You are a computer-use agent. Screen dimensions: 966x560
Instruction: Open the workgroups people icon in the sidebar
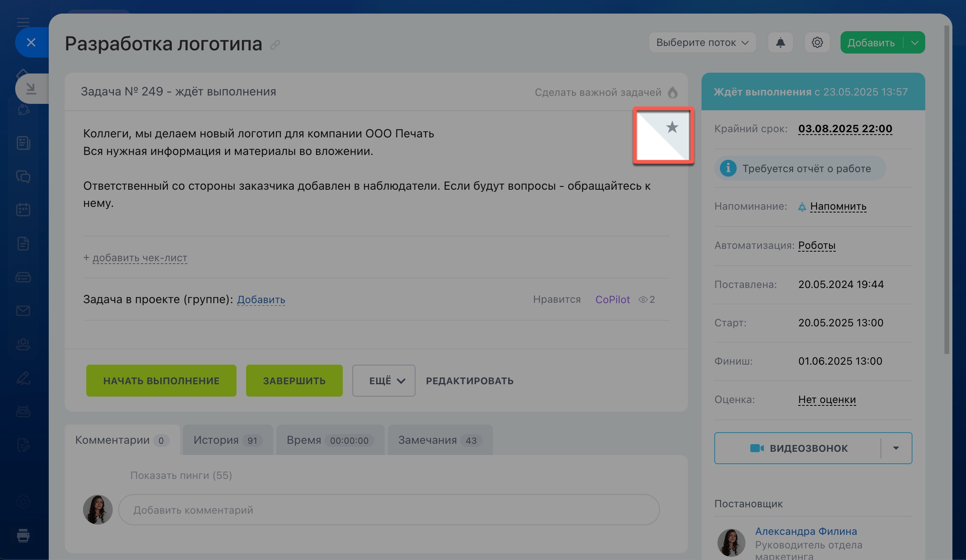23,344
